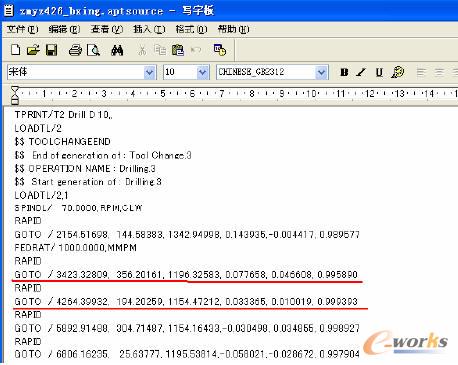This screenshot has height=365, width=458.
Task: Save the document with the floppy disk icon
Action: [51, 50]
